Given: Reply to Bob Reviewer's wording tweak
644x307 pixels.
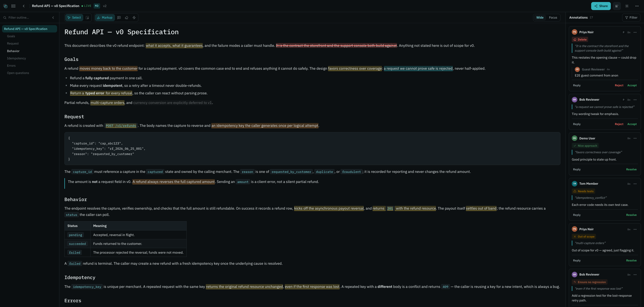Looking at the screenshot, I should click(x=577, y=124).
